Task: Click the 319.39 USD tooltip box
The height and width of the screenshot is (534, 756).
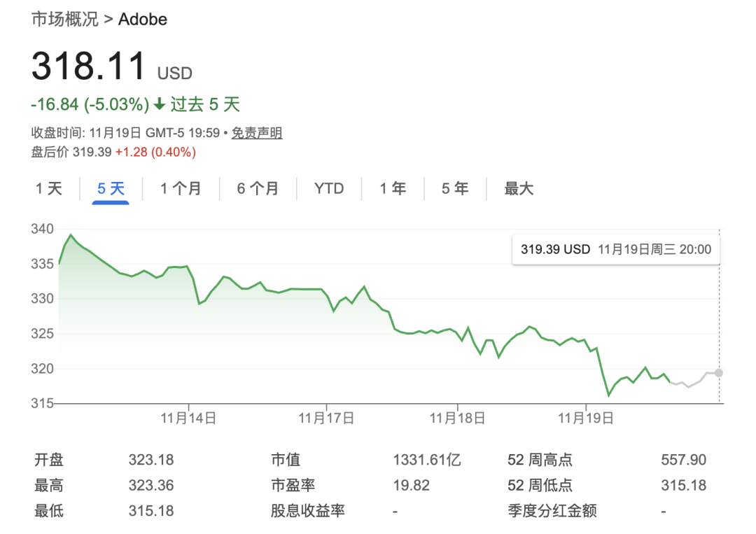Action: [x=616, y=249]
